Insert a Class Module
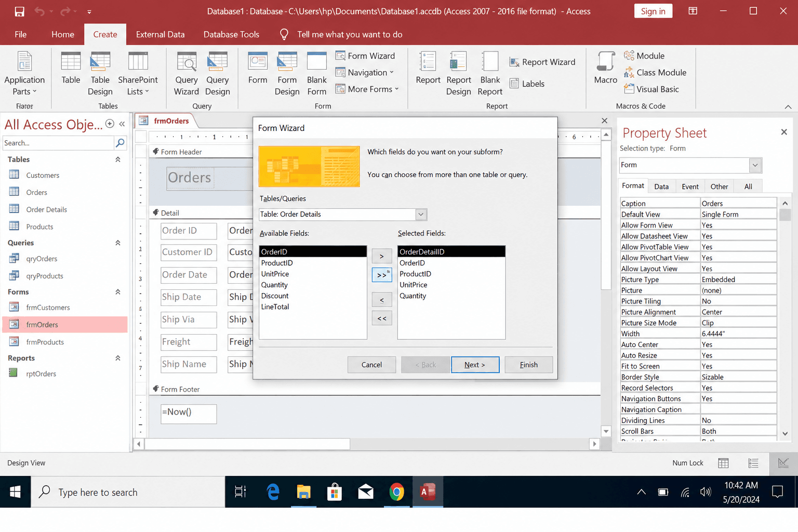The image size is (798, 532). coord(655,72)
